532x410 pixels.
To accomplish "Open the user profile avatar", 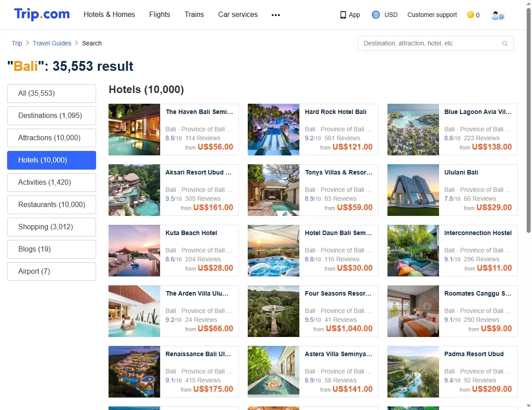I will pos(497,15).
